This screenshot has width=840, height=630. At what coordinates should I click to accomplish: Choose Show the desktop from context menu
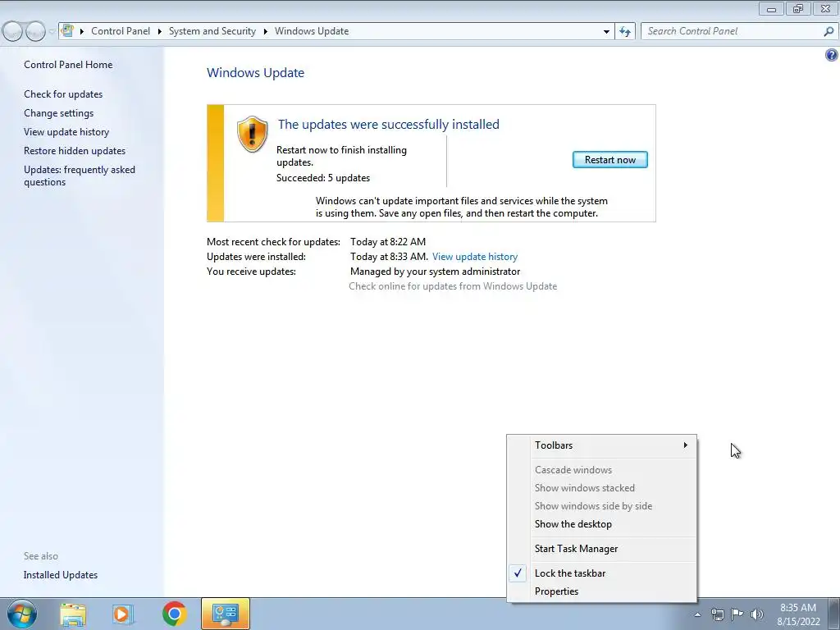(x=601, y=524)
